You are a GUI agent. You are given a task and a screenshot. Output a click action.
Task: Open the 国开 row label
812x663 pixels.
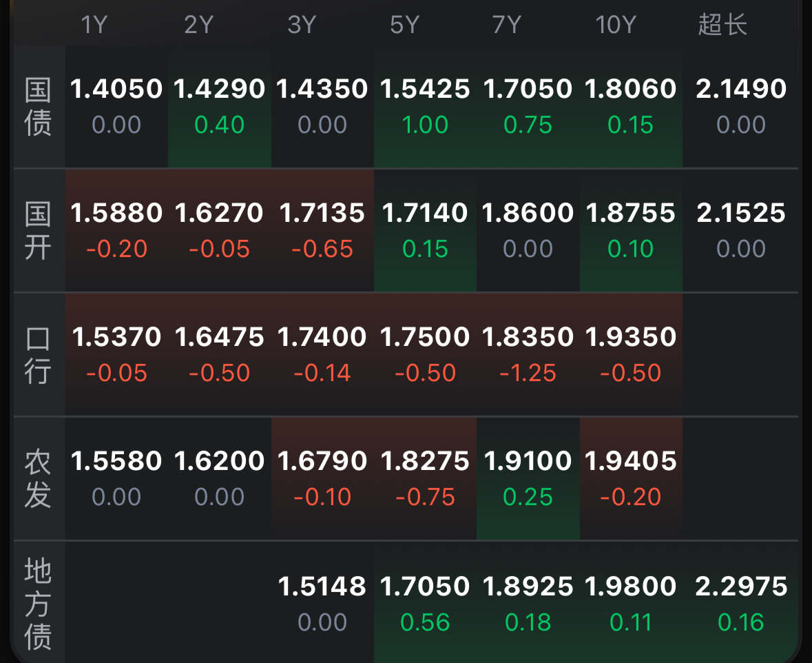click(39, 231)
